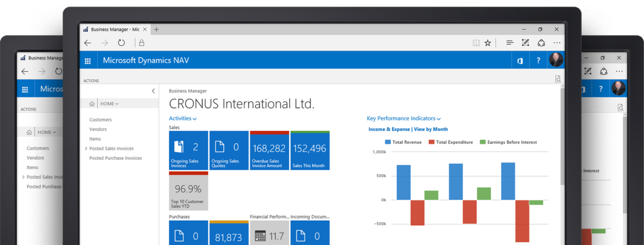The height and width of the screenshot is (245, 644).
Task: Click share icon in right background window
Action: click(603, 71)
